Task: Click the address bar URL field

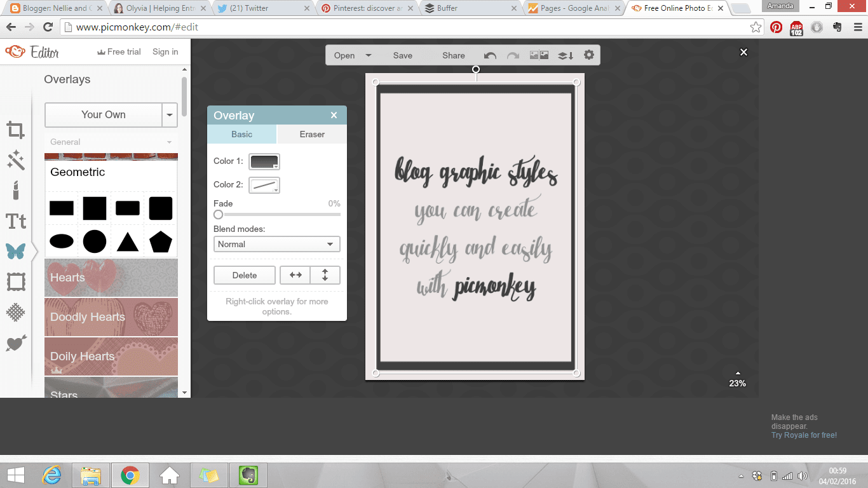Action: [x=407, y=27]
